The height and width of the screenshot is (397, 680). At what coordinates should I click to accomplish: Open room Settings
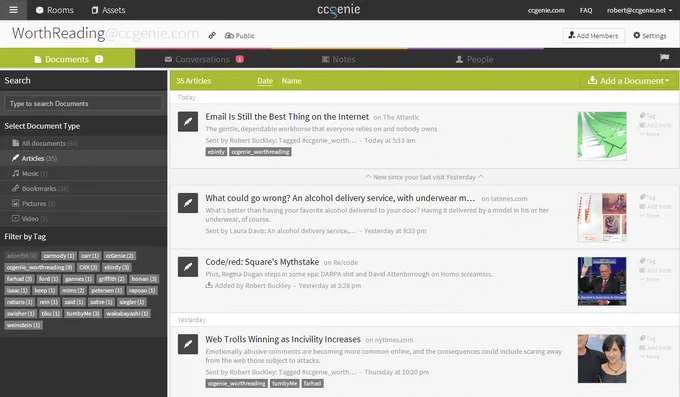click(650, 36)
